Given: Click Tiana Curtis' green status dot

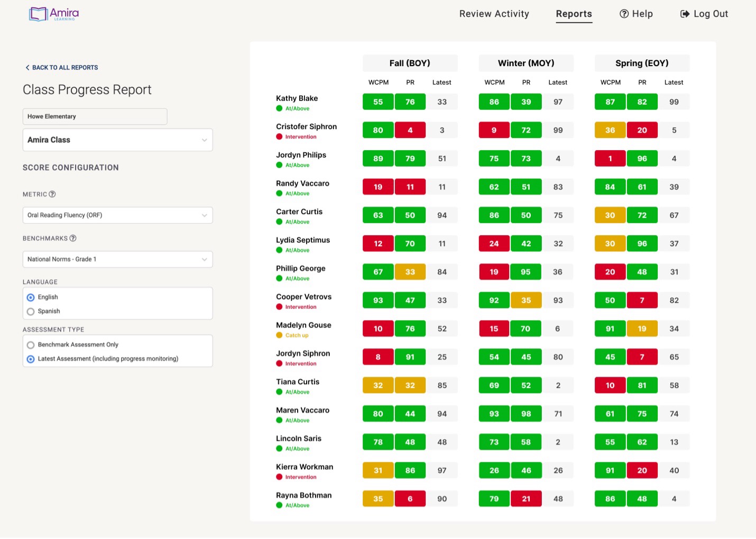Looking at the screenshot, I should pyautogui.click(x=279, y=392).
